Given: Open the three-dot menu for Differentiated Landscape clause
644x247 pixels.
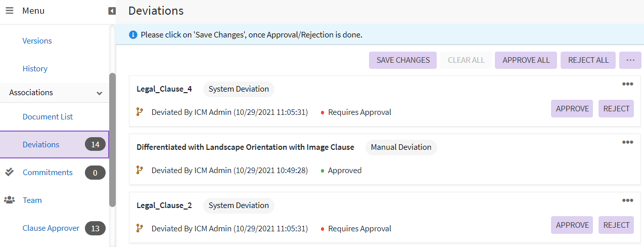Looking at the screenshot, I should pyautogui.click(x=627, y=142).
